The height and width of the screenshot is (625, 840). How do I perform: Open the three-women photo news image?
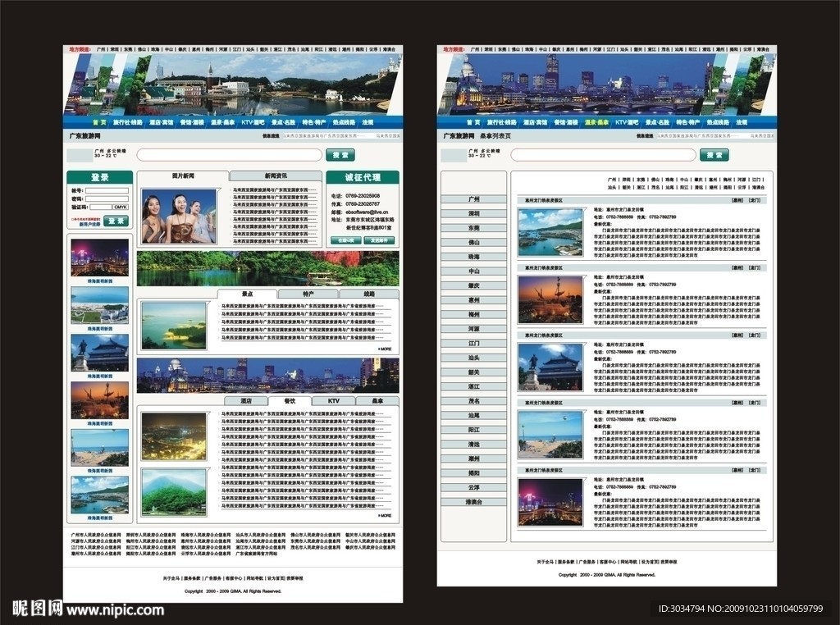(x=180, y=216)
